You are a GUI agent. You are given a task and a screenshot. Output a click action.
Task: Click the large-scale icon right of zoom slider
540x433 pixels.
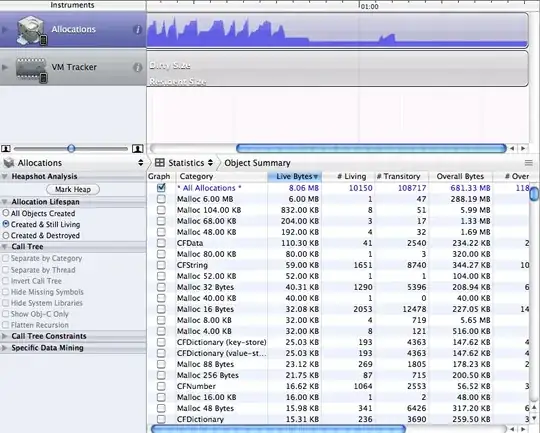[138, 148]
